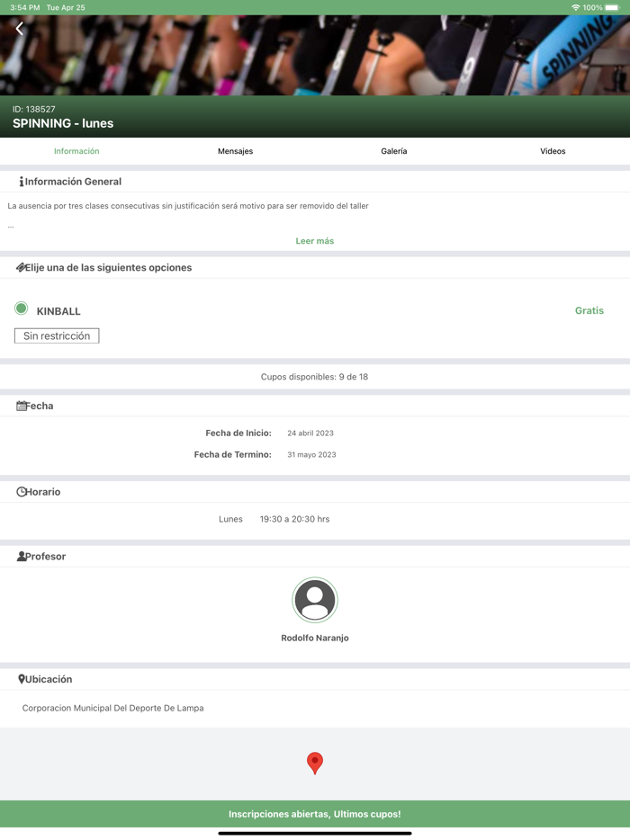The width and height of the screenshot is (630, 840).
Task: Click the calendar icon next to Fecha
Action: (x=21, y=406)
